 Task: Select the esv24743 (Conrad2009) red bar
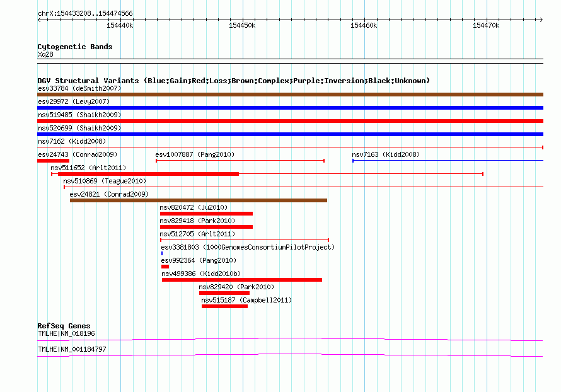[53, 161]
